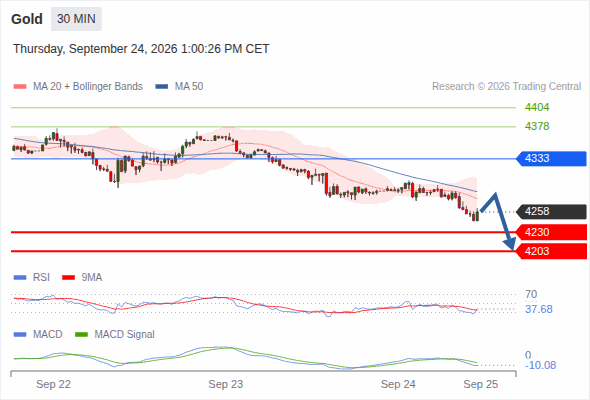This screenshot has height=400, width=590.
Task: Click the MACD Signal legend label
Action: [x=125, y=335]
